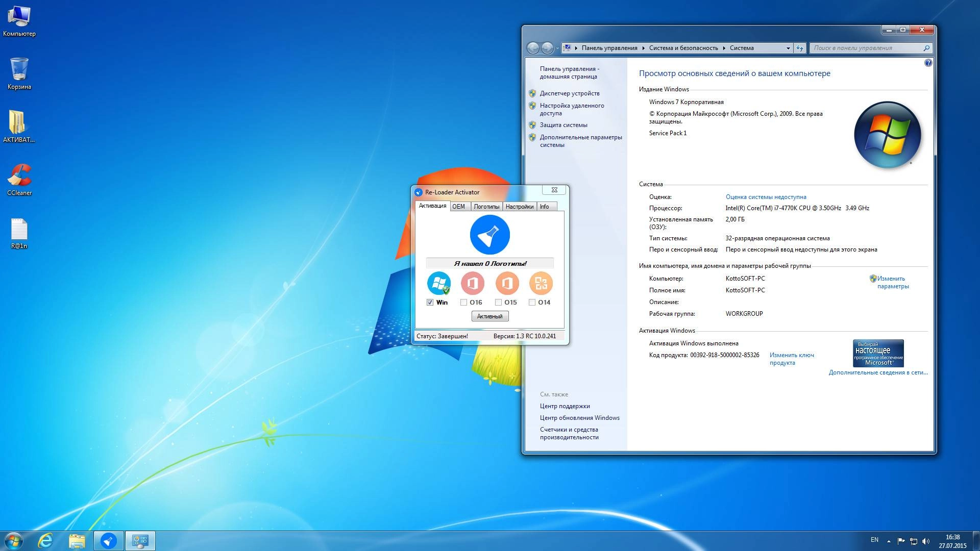Click the refresh button beside the address bar
The height and width of the screenshot is (551, 980).
800,48
